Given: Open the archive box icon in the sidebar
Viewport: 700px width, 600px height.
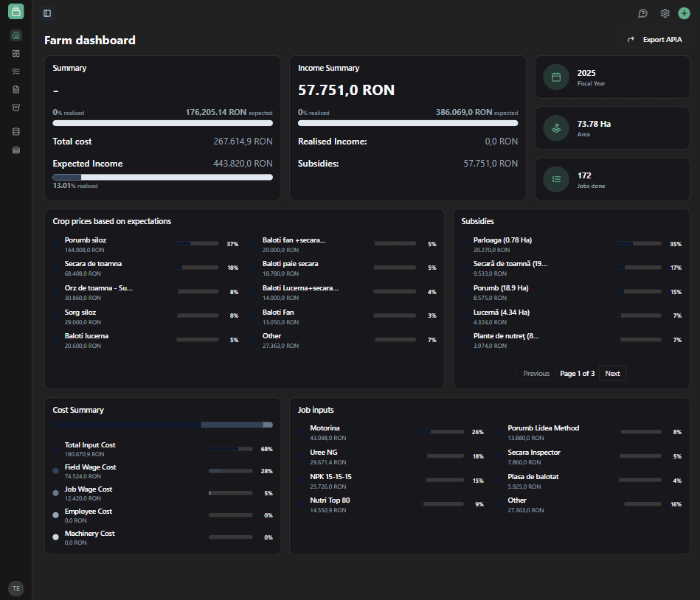Looking at the screenshot, I should tap(16, 108).
